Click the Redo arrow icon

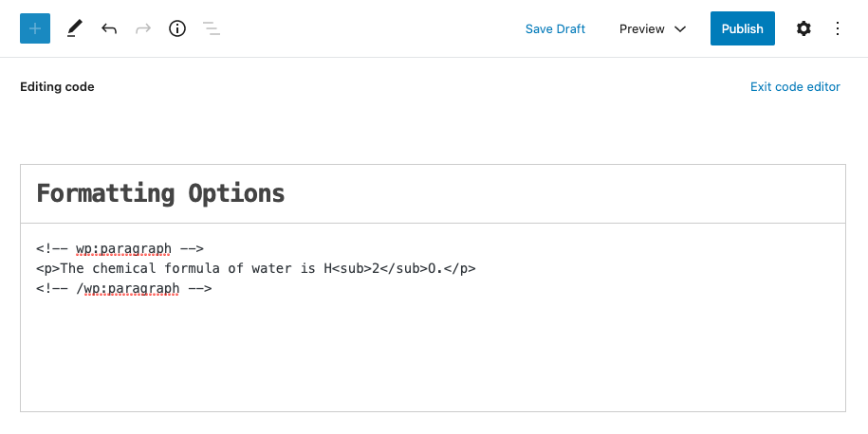coord(143,29)
